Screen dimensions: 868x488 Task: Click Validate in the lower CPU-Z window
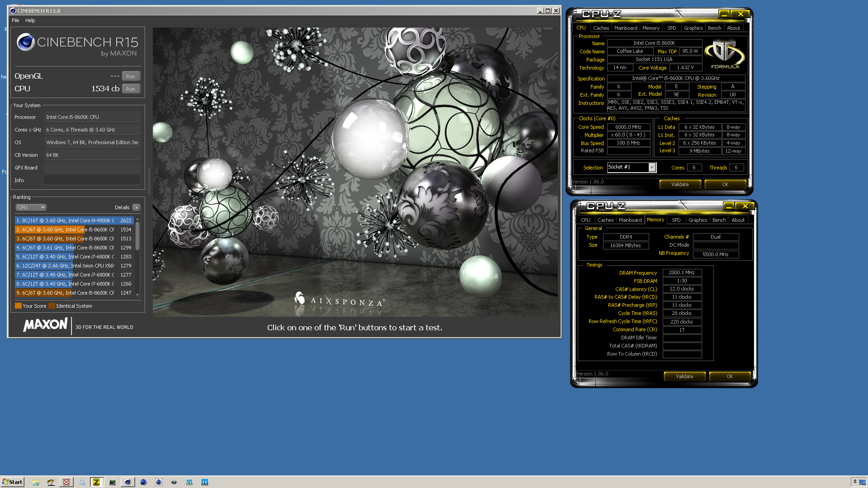(x=684, y=376)
